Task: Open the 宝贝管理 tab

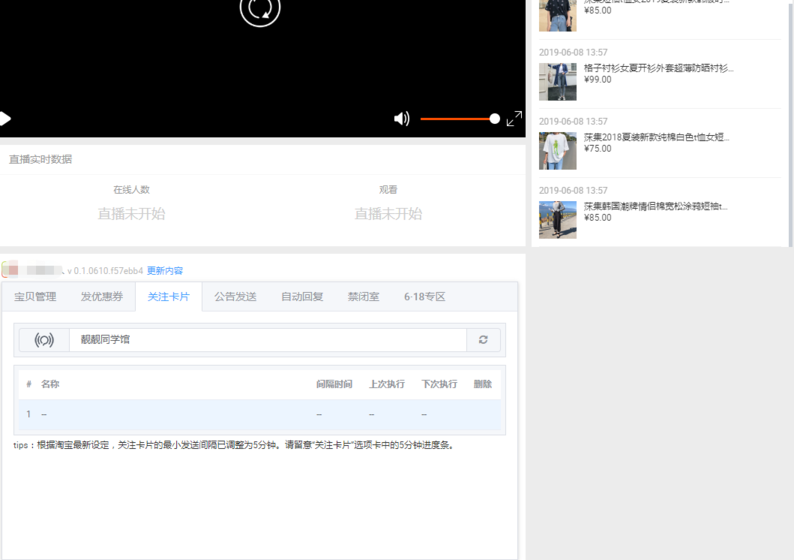Action: 35,297
